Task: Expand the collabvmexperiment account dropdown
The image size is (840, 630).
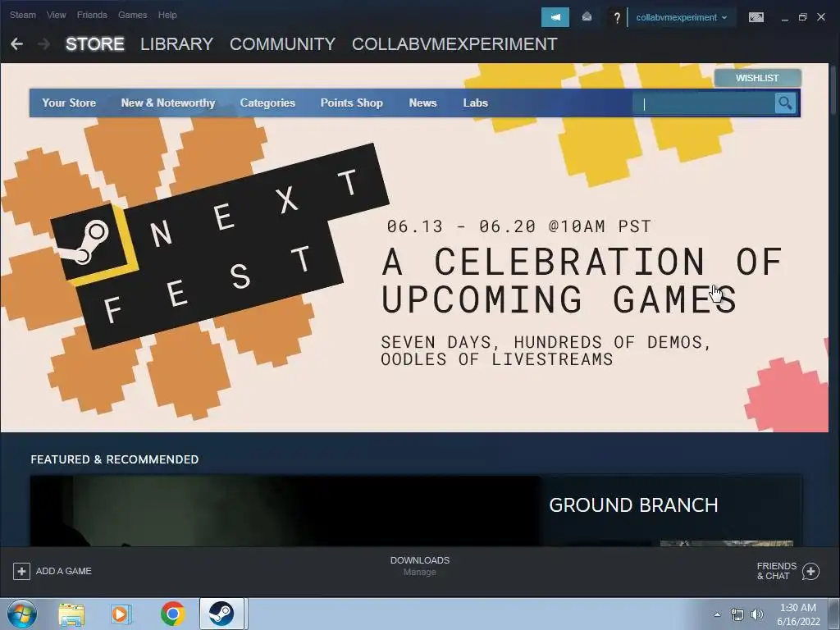Action: tap(682, 18)
